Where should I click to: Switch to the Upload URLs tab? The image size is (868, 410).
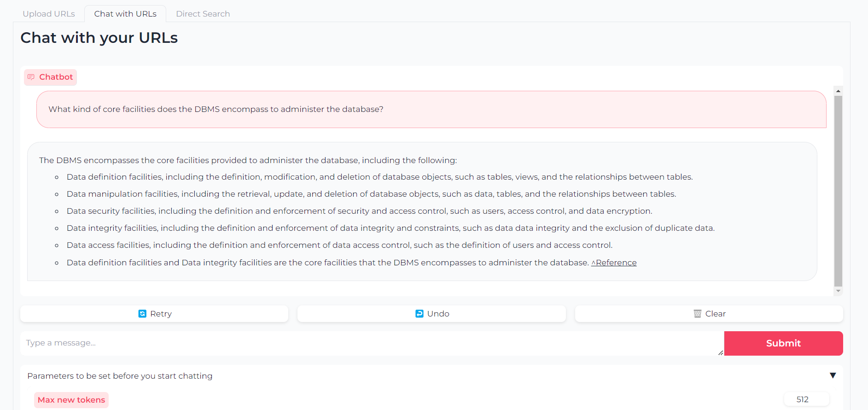coord(49,14)
